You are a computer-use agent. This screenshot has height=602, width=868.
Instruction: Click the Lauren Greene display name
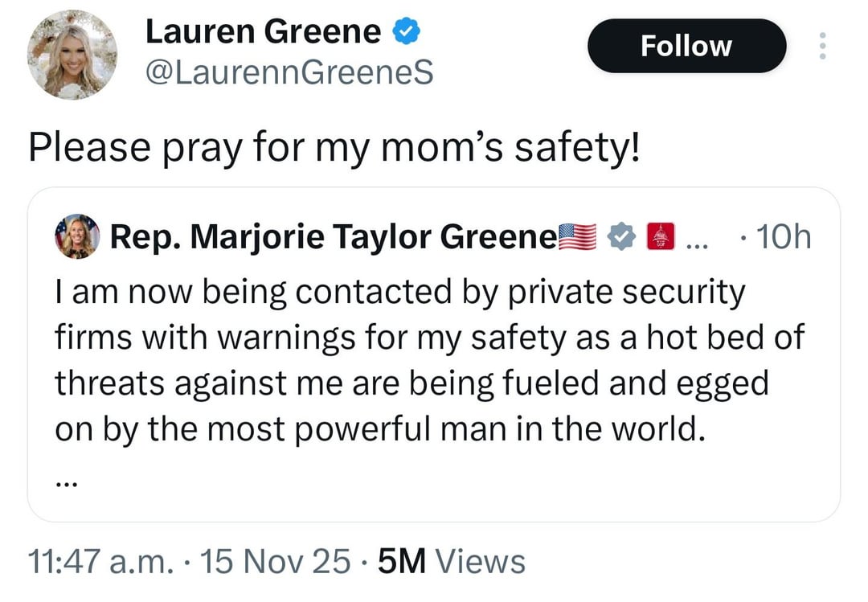[x=263, y=32]
